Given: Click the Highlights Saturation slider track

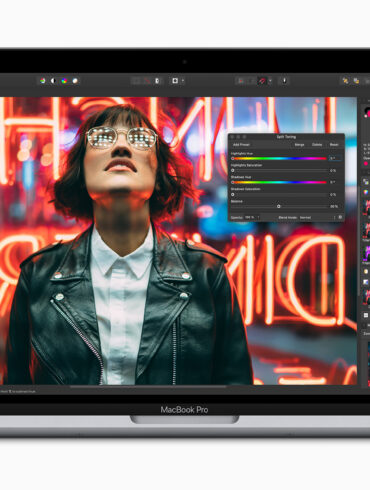Looking at the screenshot, I should click(x=279, y=170).
